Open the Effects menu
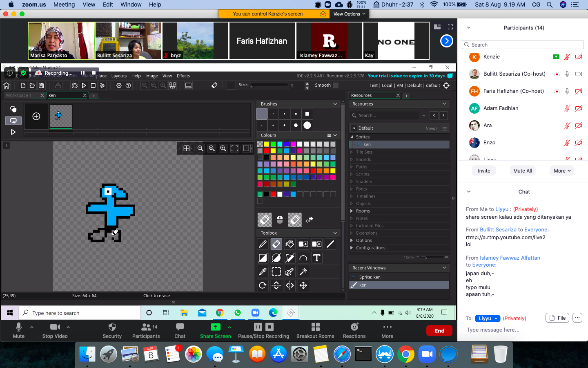This screenshot has height=368, width=588. pos(183,76)
